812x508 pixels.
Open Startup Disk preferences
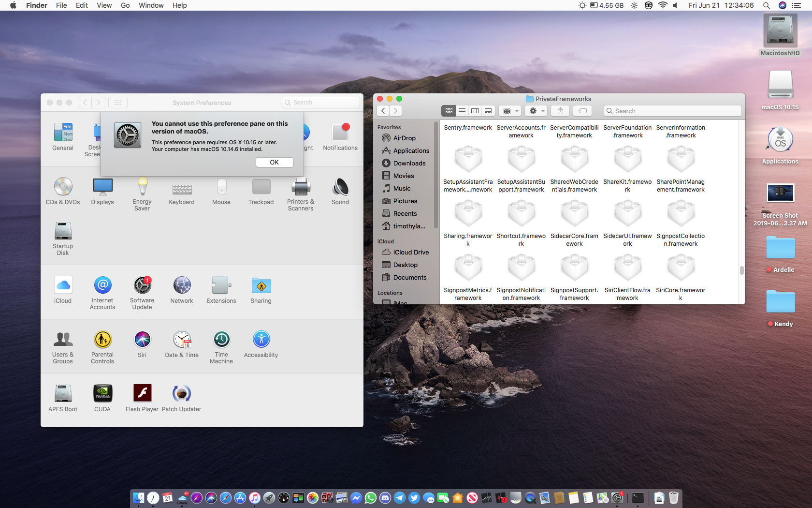tap(63, 239)
